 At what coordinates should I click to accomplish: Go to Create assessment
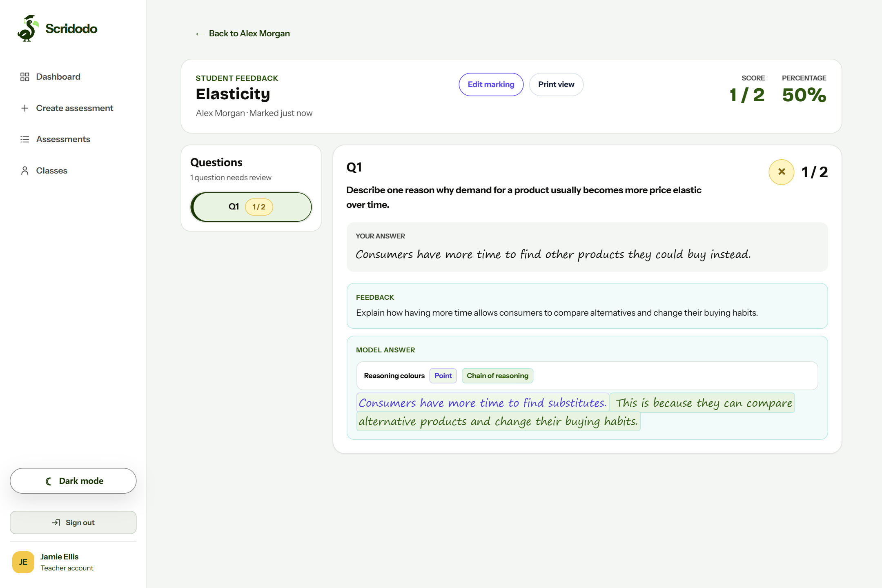[x=74, y=108]
